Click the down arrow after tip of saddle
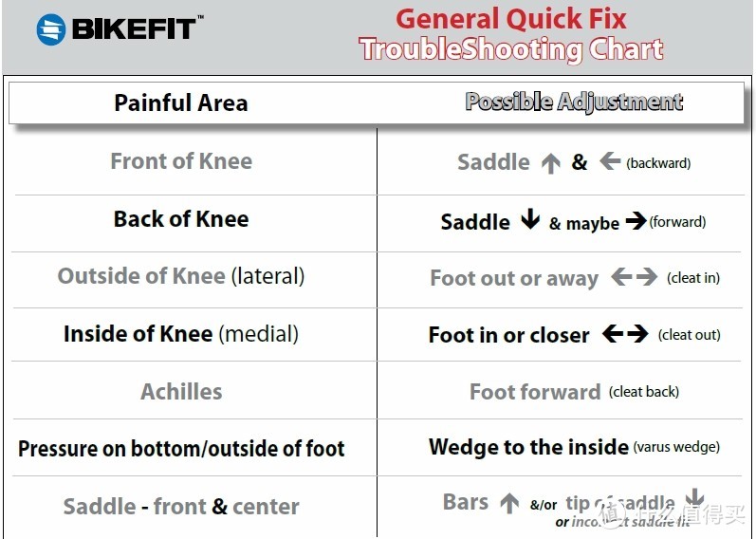The image size is (756, 539). (694, 499)
